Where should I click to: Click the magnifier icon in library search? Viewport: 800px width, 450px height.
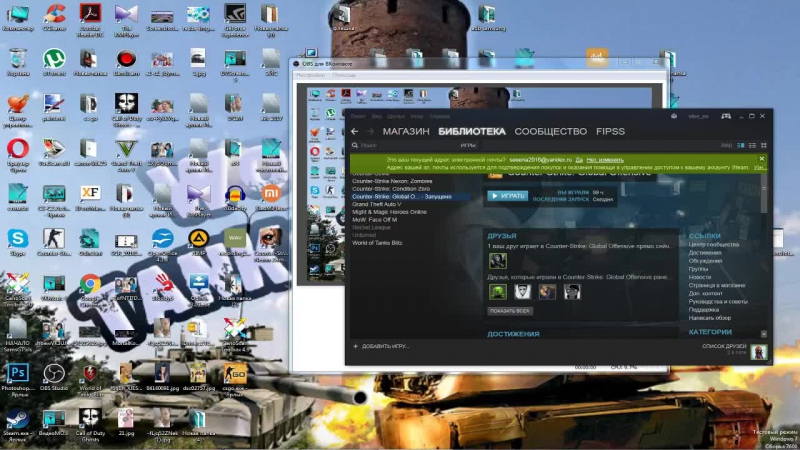coord(355,145)
